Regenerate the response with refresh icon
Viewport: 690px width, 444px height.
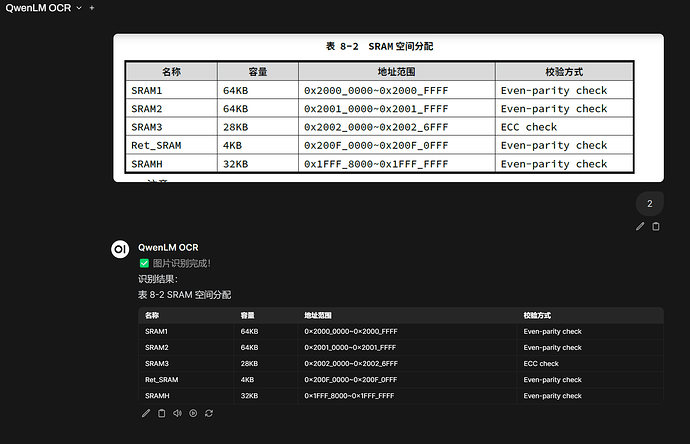[x=209, y=413]
